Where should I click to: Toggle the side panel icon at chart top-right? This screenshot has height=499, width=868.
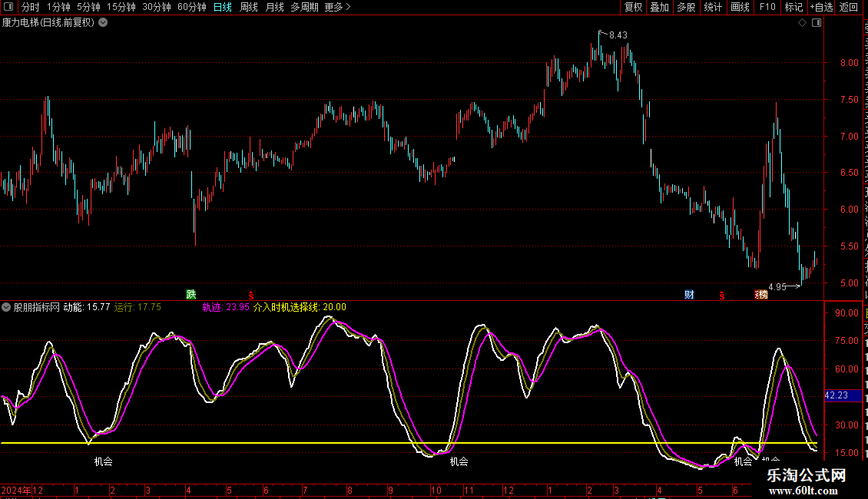click(817, 23)
